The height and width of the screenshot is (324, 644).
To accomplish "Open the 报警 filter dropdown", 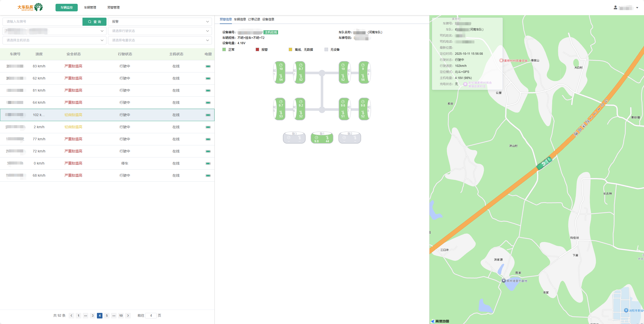I will tap(160, 22).
